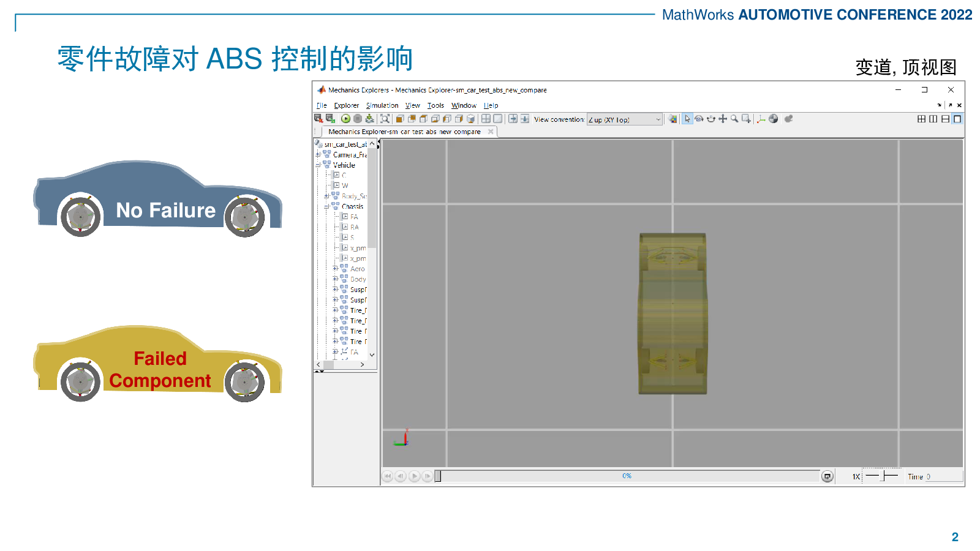Close the Mechanics Explorer tab with its X
Image resolution: width=980 pixels, height=551 pixels.
pos(491,132)
